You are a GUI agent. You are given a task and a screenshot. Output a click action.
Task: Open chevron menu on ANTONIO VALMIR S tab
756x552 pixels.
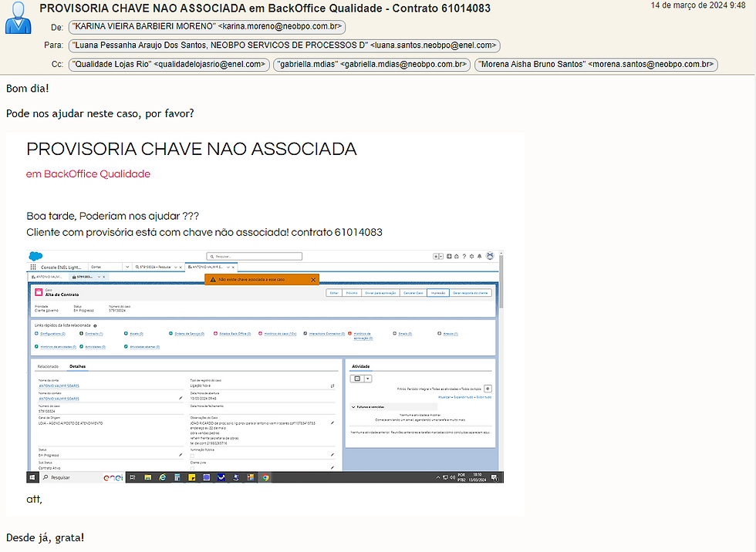point(228,267)
